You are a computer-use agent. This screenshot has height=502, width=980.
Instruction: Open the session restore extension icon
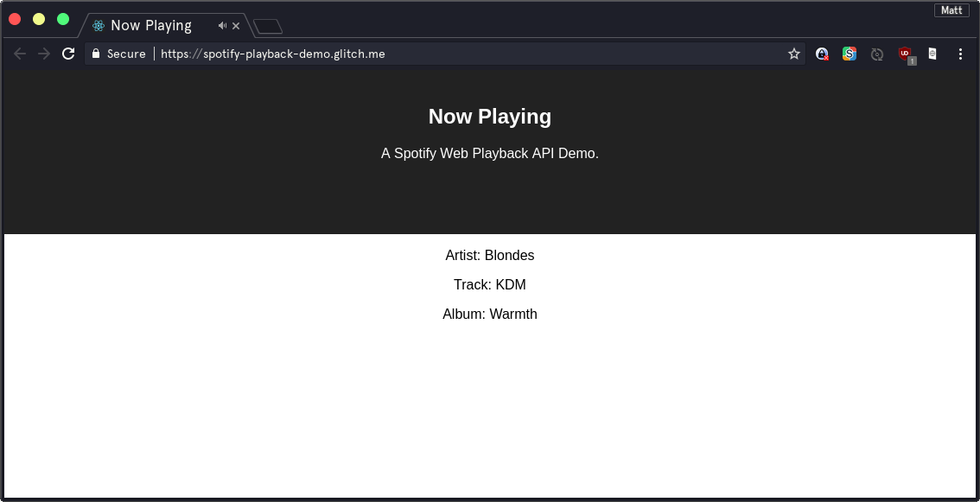coord(877,54)
